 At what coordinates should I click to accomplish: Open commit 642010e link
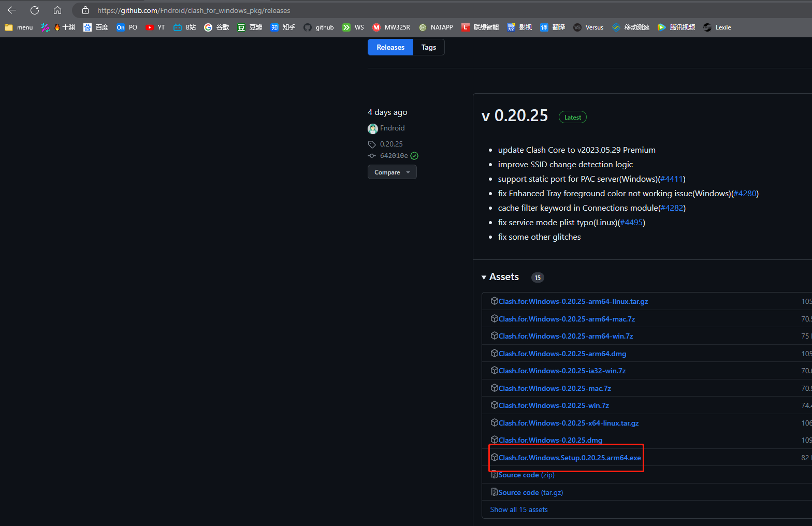394,156
